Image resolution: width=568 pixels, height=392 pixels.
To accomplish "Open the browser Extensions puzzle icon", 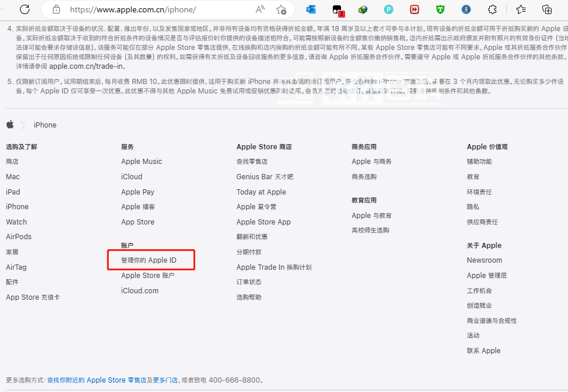I will click(493, 9).
